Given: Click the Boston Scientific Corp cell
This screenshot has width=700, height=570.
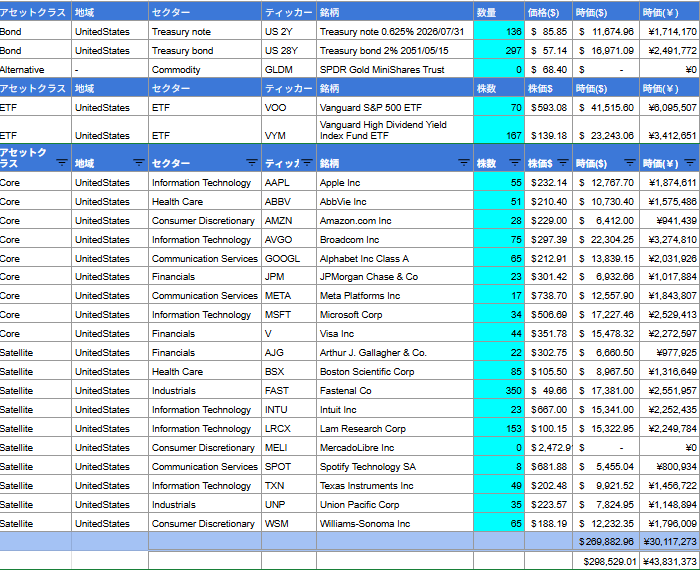Looking at the screenshot, I should point(395,371).
